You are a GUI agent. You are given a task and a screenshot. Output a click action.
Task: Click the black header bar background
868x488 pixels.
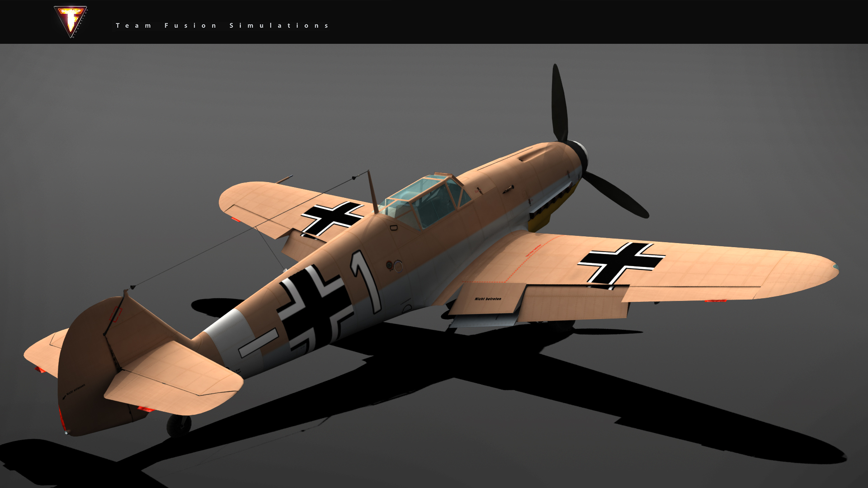(588, 22)
